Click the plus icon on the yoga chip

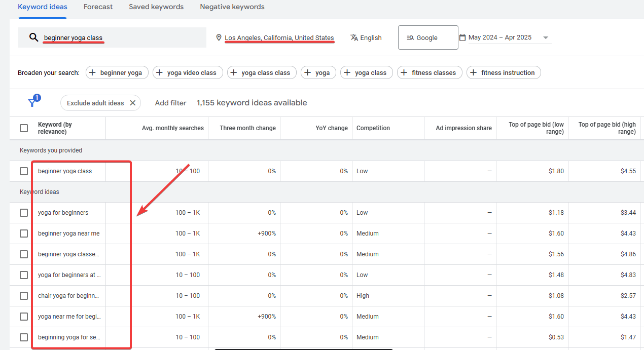click(308, 72)
